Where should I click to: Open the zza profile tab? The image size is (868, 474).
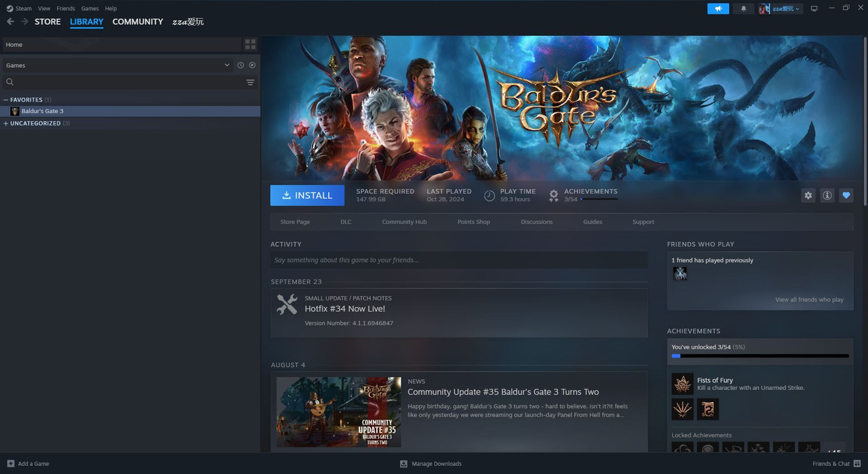[188, 22]
